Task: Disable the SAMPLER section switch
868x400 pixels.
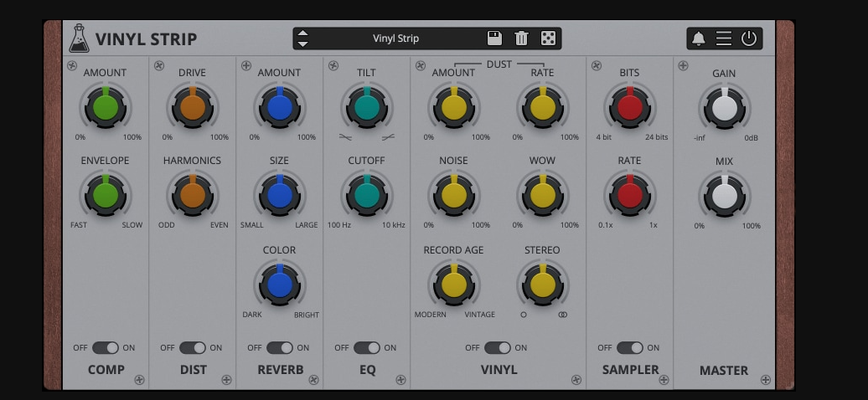Action: click(629, 347)
